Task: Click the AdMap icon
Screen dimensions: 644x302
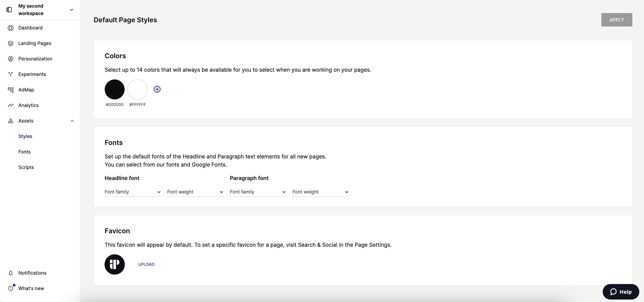Action: coord(11,90)
